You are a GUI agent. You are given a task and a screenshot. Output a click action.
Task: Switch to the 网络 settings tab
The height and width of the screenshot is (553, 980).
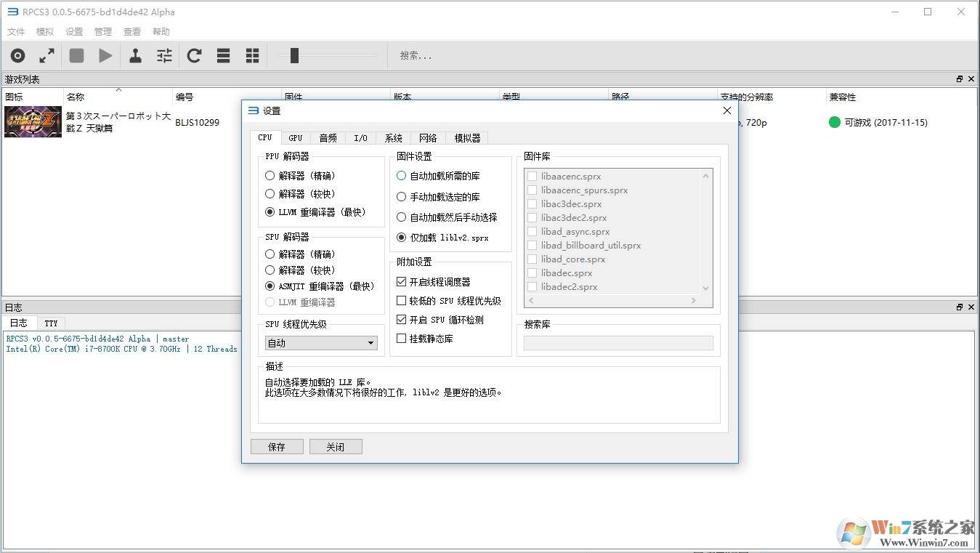coord(428,137)
